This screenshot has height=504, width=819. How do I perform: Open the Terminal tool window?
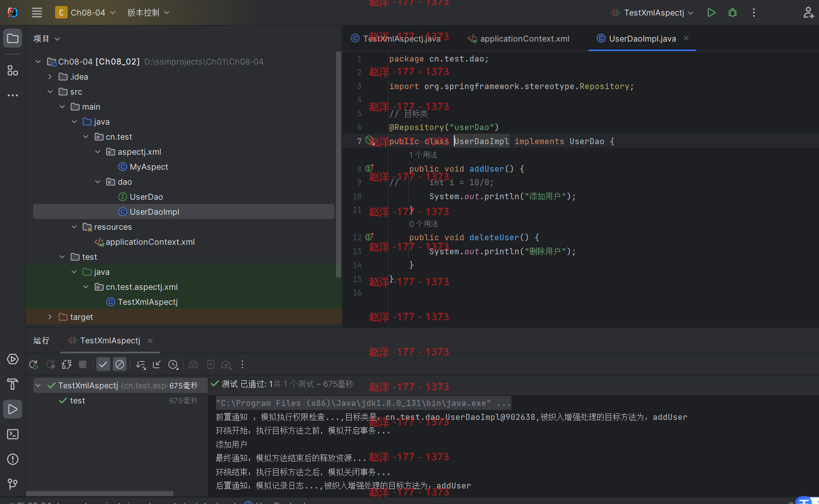point(13,434)
